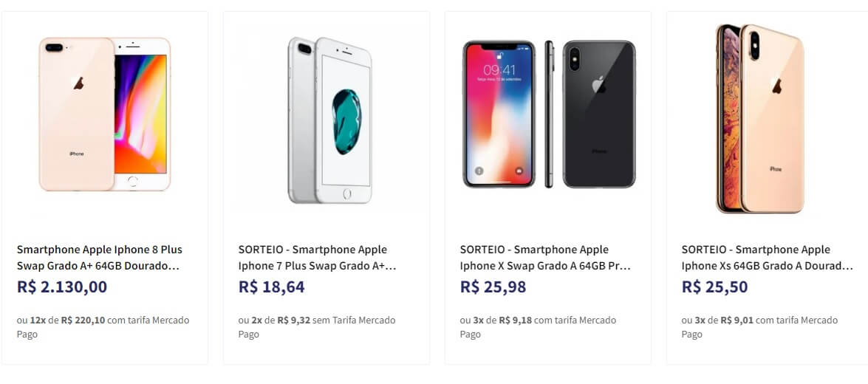Select the iPhone X lock screen showing 09:41
Image resolution: width=868 pixels, height=384 pixels.
tap(499, 114)
